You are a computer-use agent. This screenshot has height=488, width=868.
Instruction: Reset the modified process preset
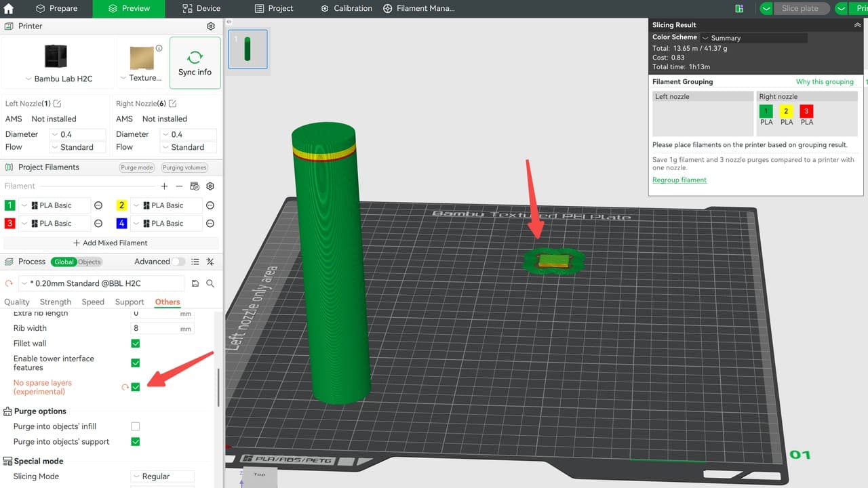pyautogui.click(x=9, y=283)
